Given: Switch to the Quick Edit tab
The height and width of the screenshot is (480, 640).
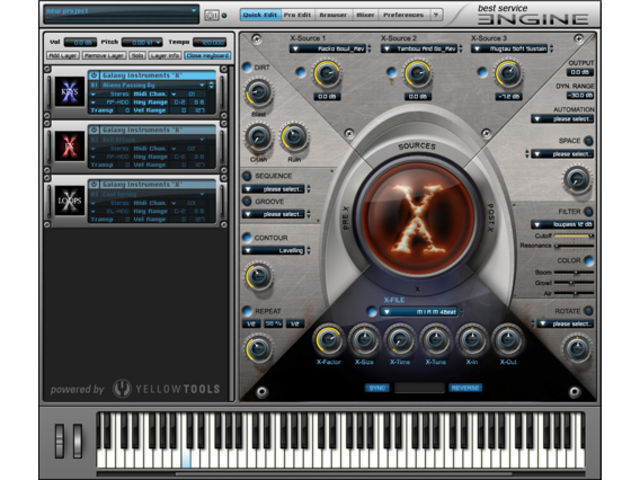Looking at the screenshot, I should click(260, 15).
